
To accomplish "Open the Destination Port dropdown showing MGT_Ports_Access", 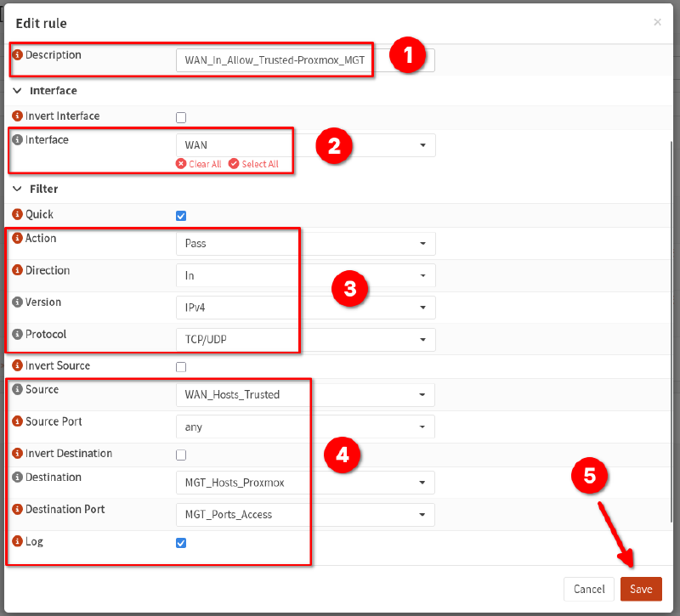I will pos(306,515).
